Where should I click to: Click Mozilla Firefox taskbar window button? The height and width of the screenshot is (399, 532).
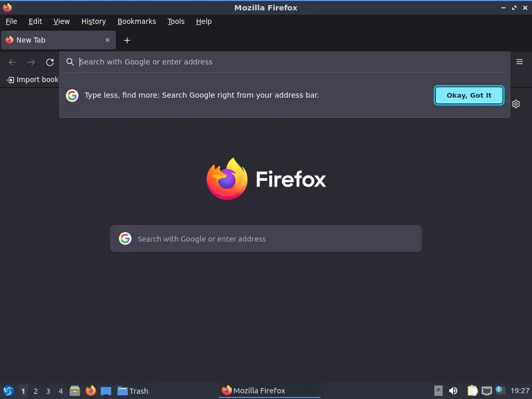pos(270,391)
